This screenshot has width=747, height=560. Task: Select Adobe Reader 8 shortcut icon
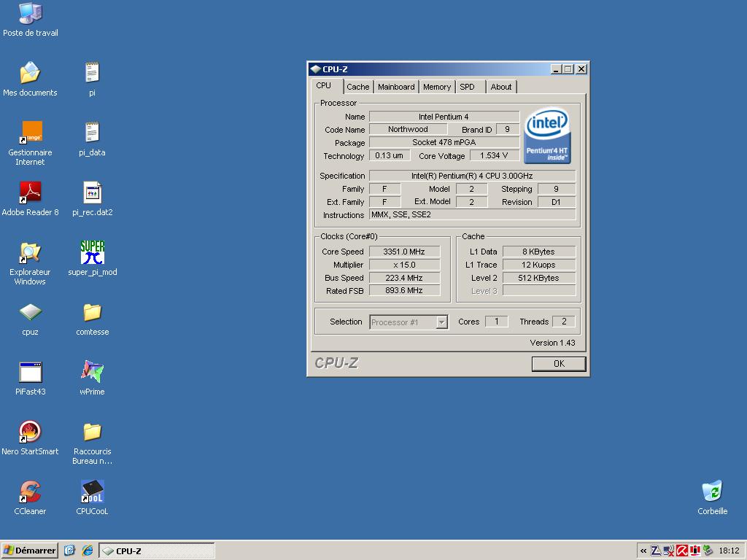click(30, 192)
